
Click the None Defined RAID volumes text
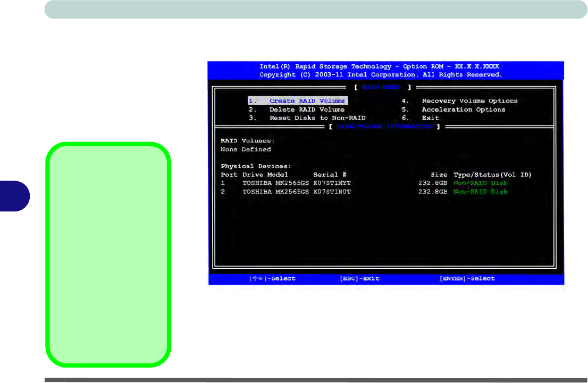[x=246, y=150]
